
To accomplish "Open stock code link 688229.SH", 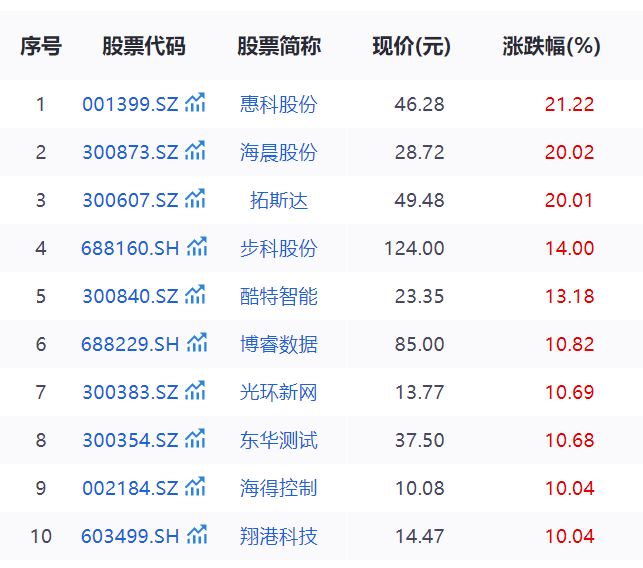I will [x=130, y=344].
